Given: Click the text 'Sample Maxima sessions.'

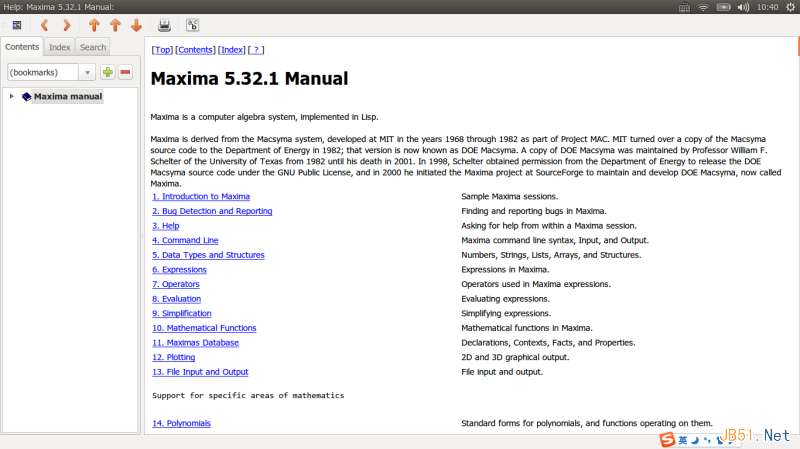Looking at the screenshot, I should (x=510, y=196).
